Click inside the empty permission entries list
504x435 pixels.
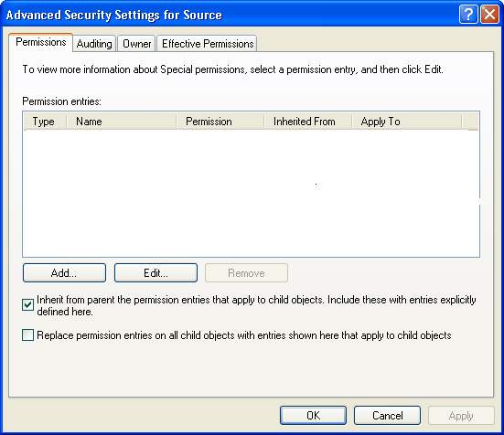(251, 193)
